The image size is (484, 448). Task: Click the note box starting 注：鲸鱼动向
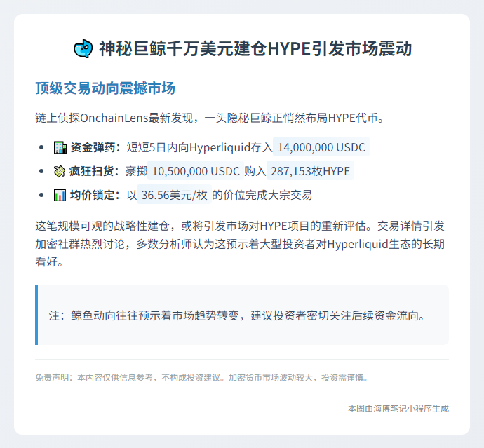click(242, 315)
